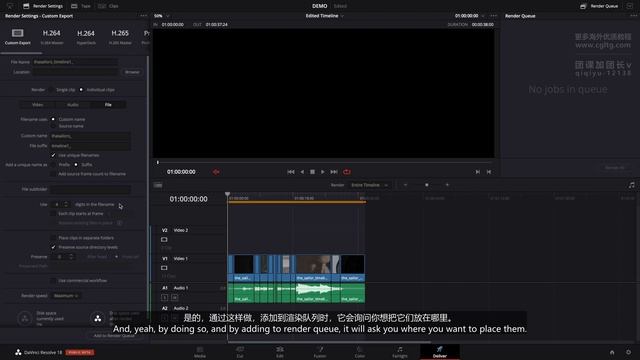Adjust the Preserve levels stepper
The width and height of the screenshot is (640, 360).
point(71,257)
